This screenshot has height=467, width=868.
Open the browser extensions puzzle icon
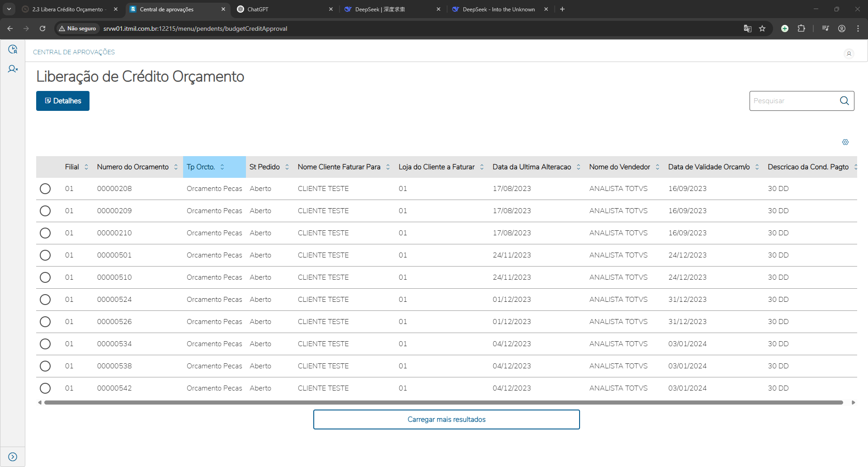click(801, 29)
